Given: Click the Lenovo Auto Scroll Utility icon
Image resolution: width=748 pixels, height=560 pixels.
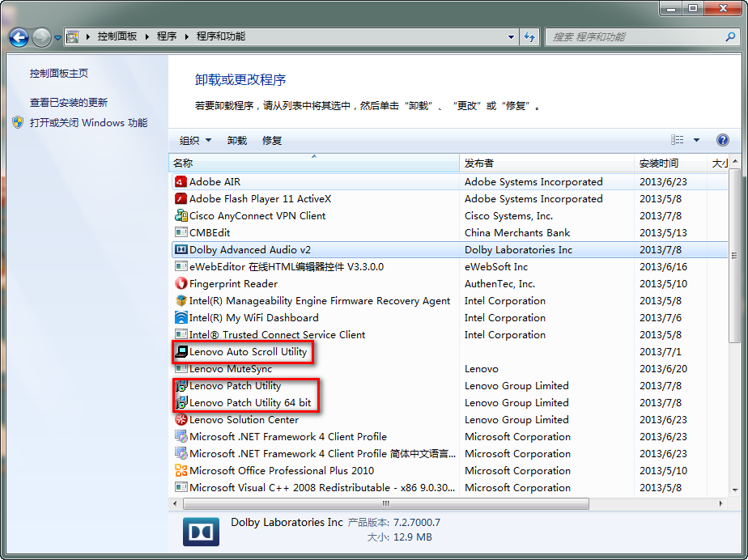Looking at the screenshot, I should click(181, 351).
